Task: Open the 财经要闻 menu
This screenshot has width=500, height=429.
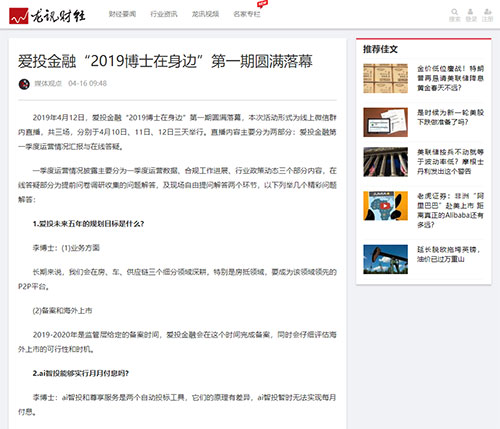Action: 122,14
